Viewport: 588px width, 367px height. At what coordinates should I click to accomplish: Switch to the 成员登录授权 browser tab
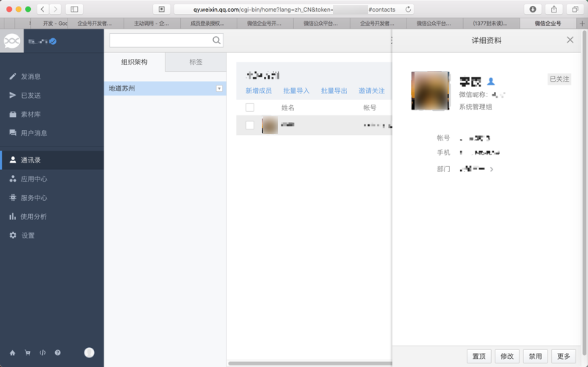coord(209,24)
